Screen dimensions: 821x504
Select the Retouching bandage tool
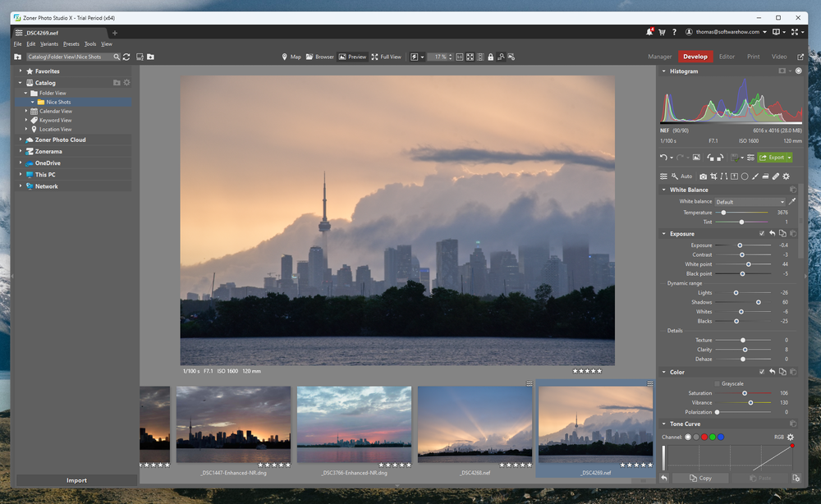pyautogui.click(x=776, y=176)
